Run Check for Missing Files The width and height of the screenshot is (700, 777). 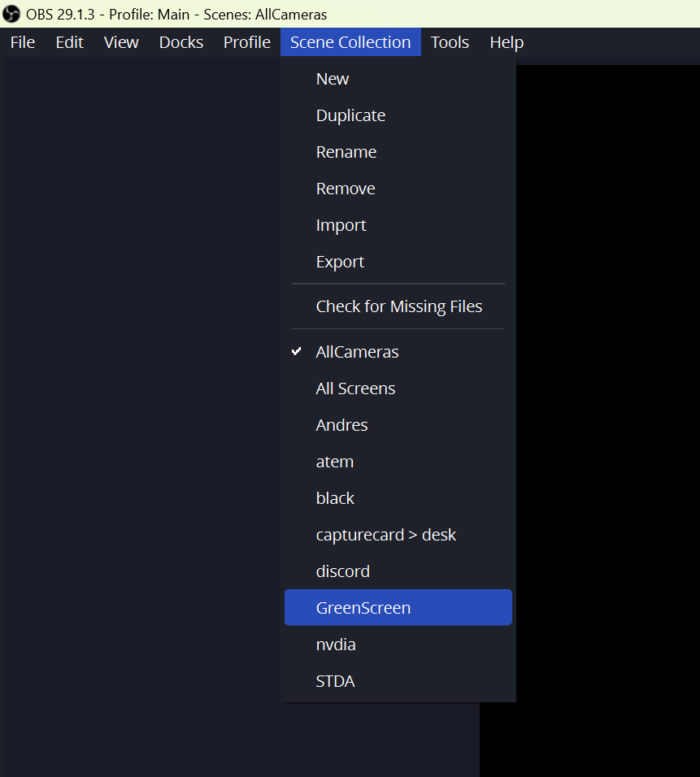tap(398, 306)
